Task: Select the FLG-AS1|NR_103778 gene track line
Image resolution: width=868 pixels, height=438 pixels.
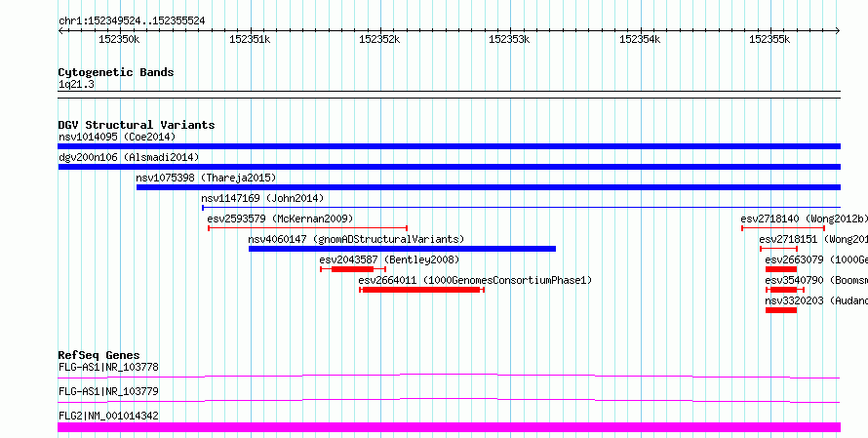Action: 449,376
